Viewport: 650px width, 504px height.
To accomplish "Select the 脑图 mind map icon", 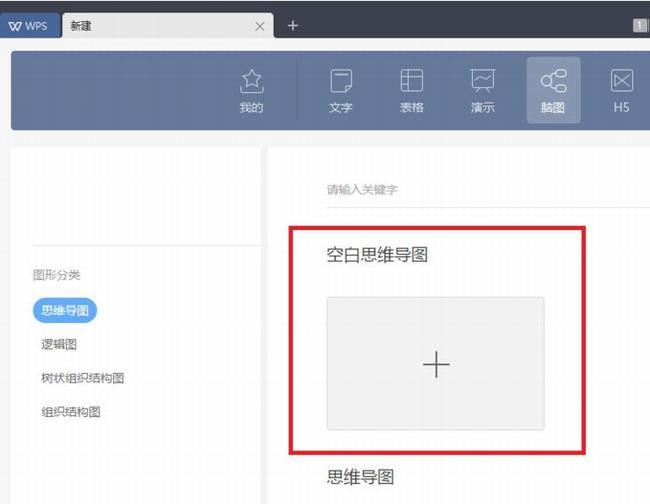I will (x=553, y=90).
